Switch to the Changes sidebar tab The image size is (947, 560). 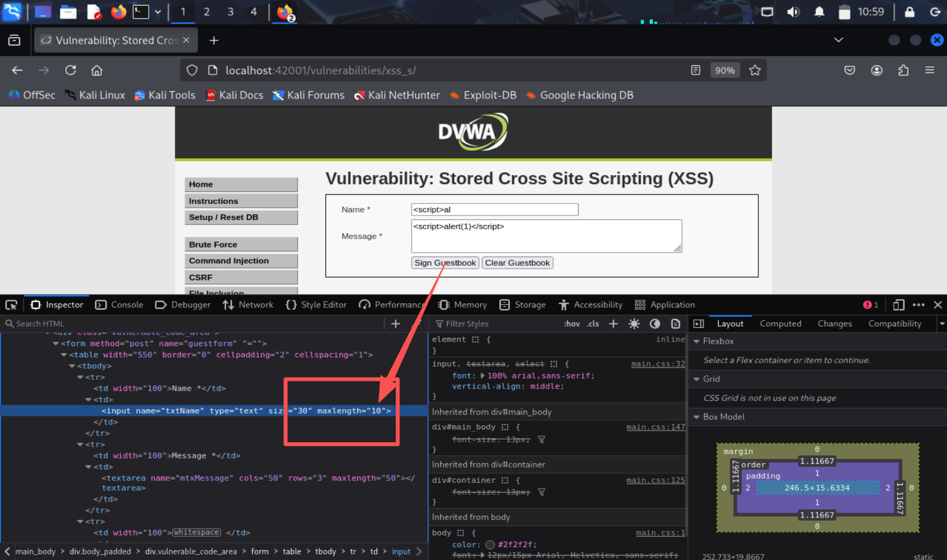835,323
